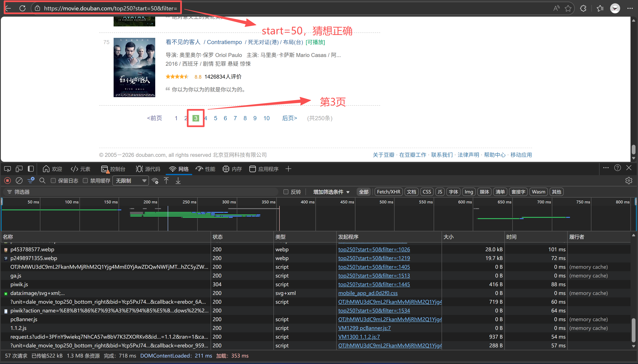The height and width of the screenshot is (364, 638).
Task: Filter requests by CSS type
Action: pos(427,192)
